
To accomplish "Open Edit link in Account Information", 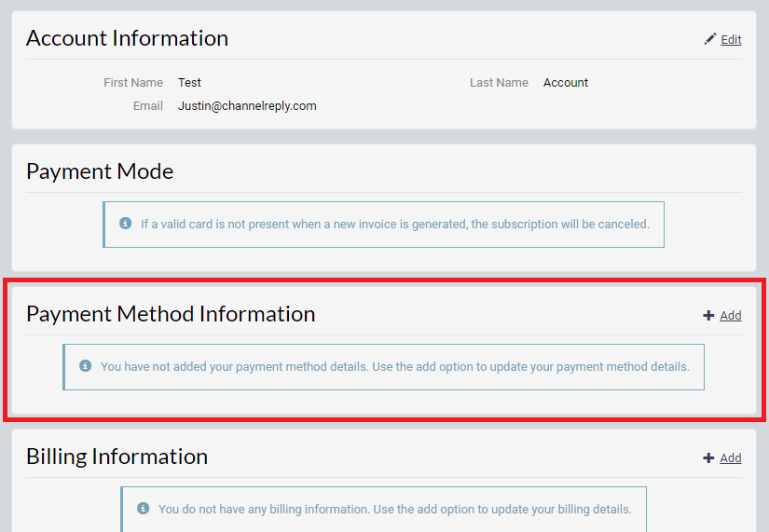I will (731, 40).
